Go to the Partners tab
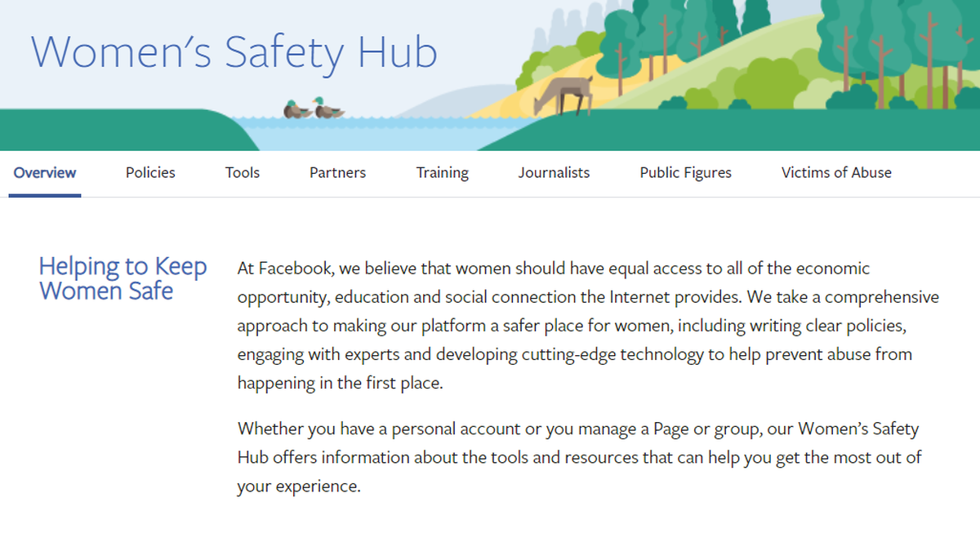Image resolution: width=980 pixels, height=551 pixels. click(x=337, y=172)
